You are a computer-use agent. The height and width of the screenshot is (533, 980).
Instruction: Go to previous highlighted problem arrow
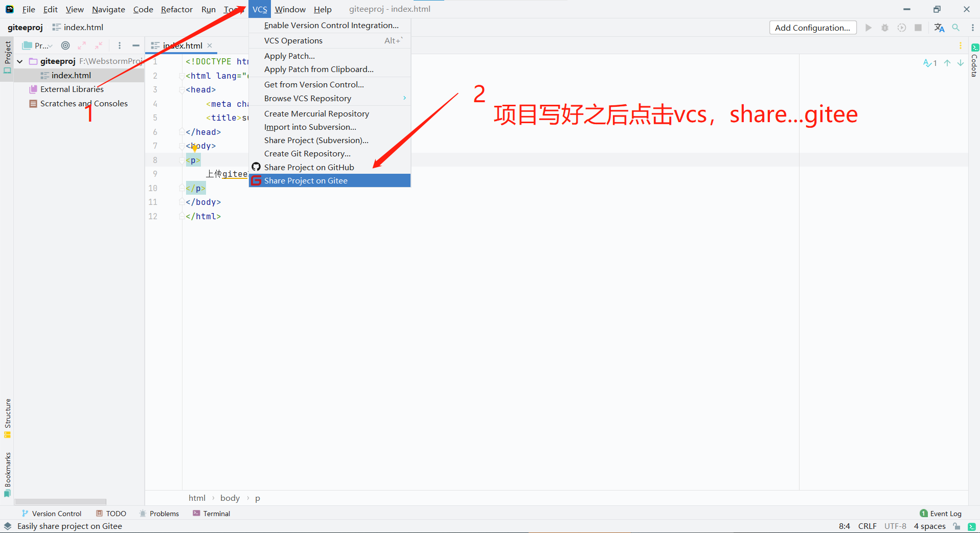pos(947,63)
